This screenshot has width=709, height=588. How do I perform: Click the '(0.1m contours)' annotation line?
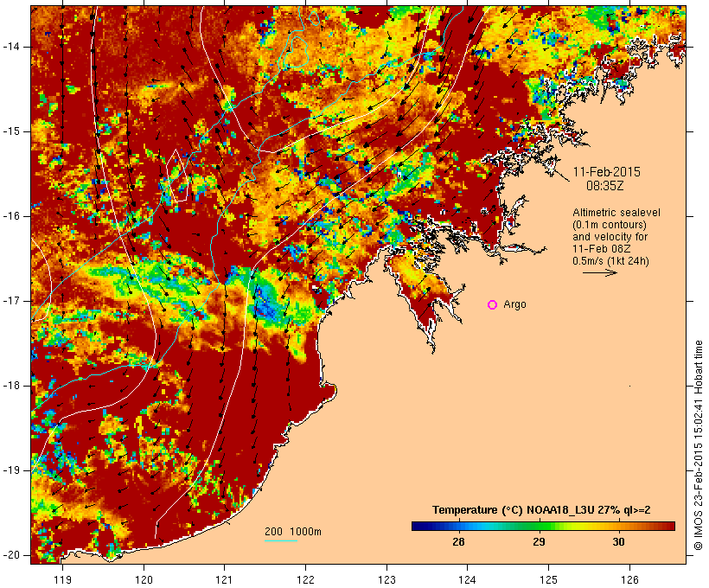609,225
